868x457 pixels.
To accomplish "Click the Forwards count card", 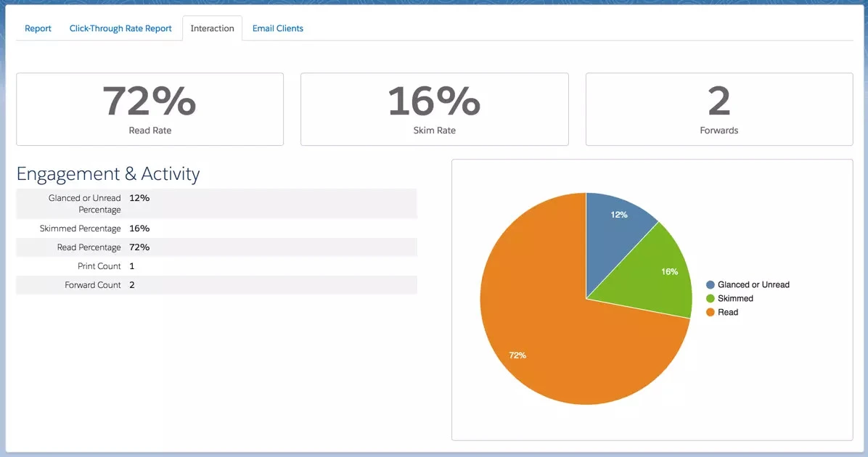I will pos(718,109).
